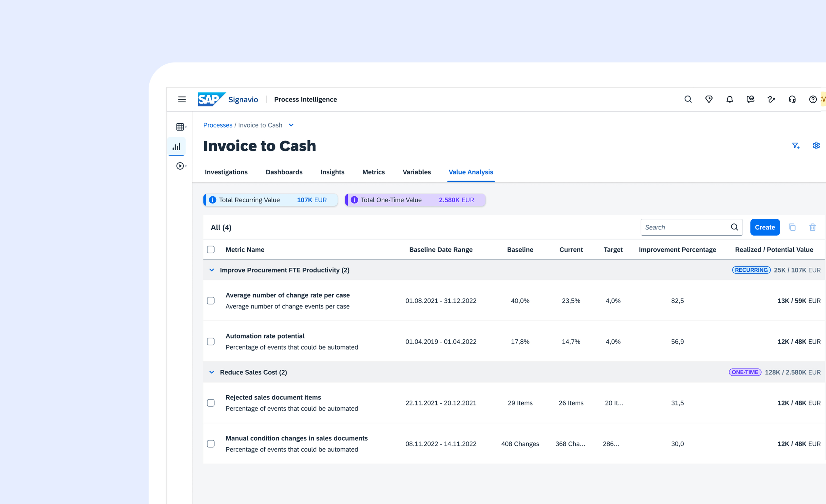826x504 pixels.
Task: Click the All (4) label
Action: pos(221,227)
